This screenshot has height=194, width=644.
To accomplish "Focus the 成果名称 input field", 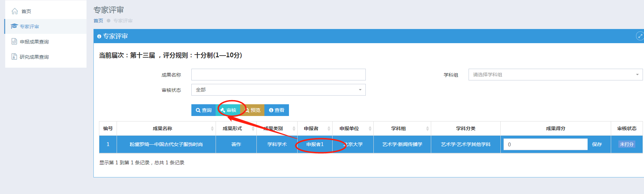I will (279, 75).
